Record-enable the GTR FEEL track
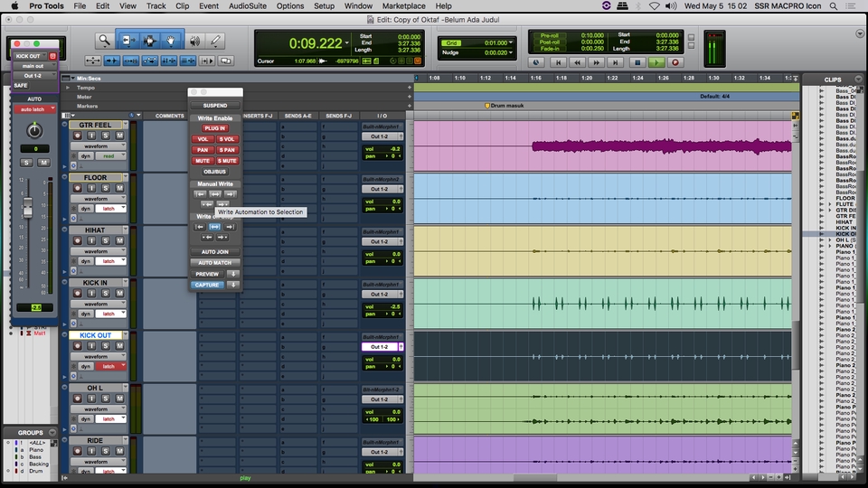Image resolution: width=868 pixels, height=488 pixels. tap(78, 136)
